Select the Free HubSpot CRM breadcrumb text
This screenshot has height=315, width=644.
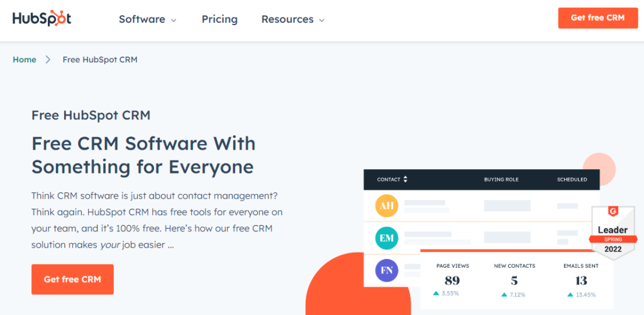100,60
